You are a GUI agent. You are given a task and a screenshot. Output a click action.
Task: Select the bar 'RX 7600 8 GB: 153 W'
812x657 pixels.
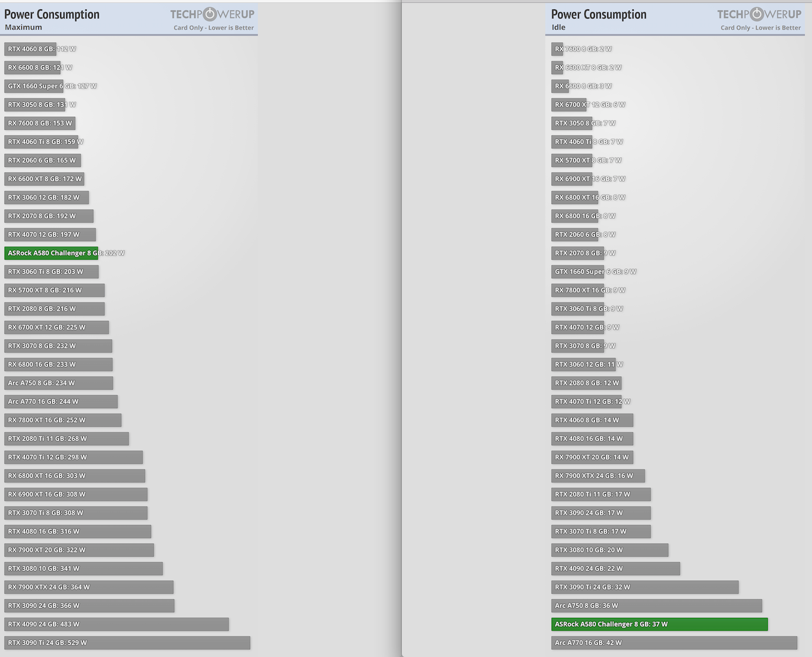[40, 123]
